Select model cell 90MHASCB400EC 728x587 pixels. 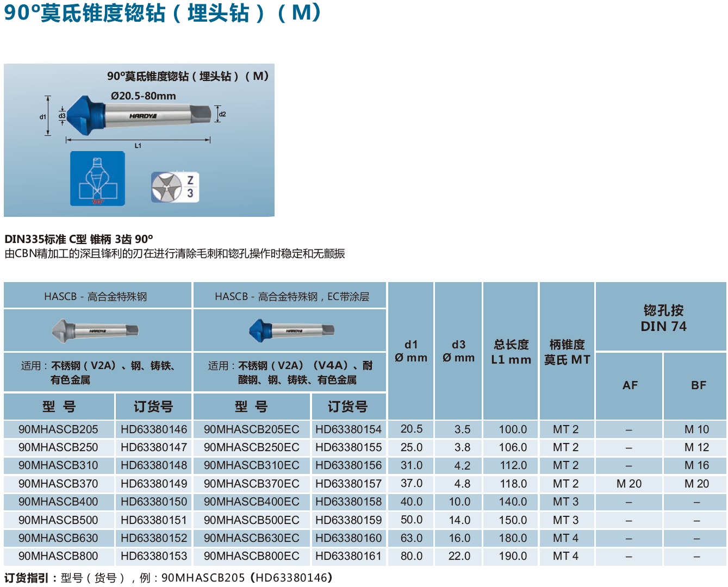[x=252, y=502]
